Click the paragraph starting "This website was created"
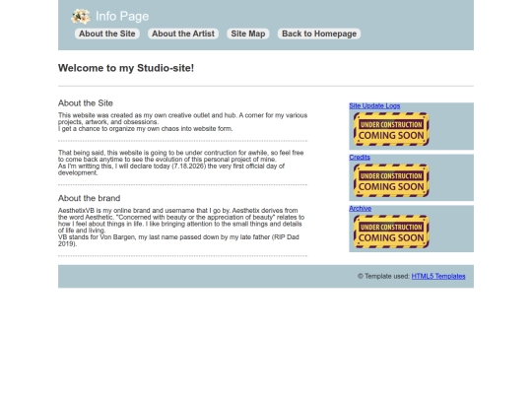The image size is (532, 399). coord(182,122)
